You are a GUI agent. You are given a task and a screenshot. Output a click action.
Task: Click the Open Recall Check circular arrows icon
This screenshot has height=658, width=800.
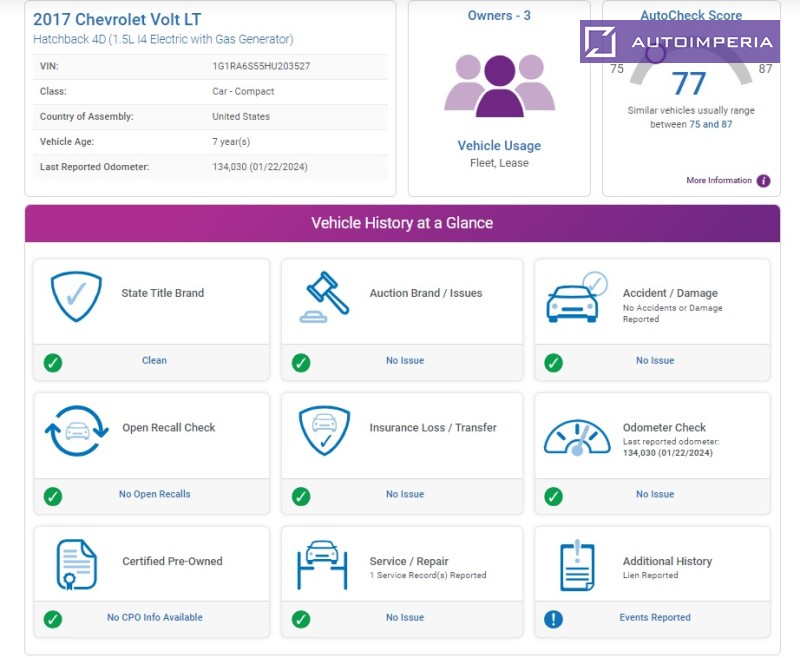click(x=77, y=431)
